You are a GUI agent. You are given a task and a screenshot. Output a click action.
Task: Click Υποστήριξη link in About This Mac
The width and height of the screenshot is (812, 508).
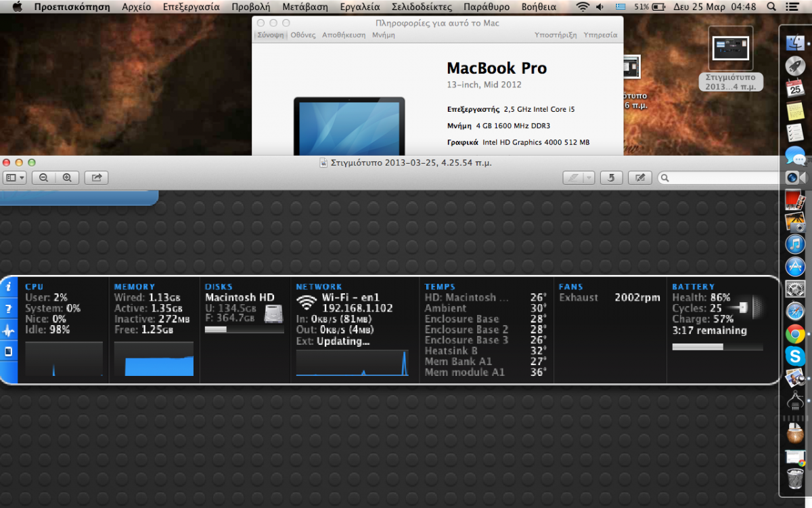pos(556,35)
